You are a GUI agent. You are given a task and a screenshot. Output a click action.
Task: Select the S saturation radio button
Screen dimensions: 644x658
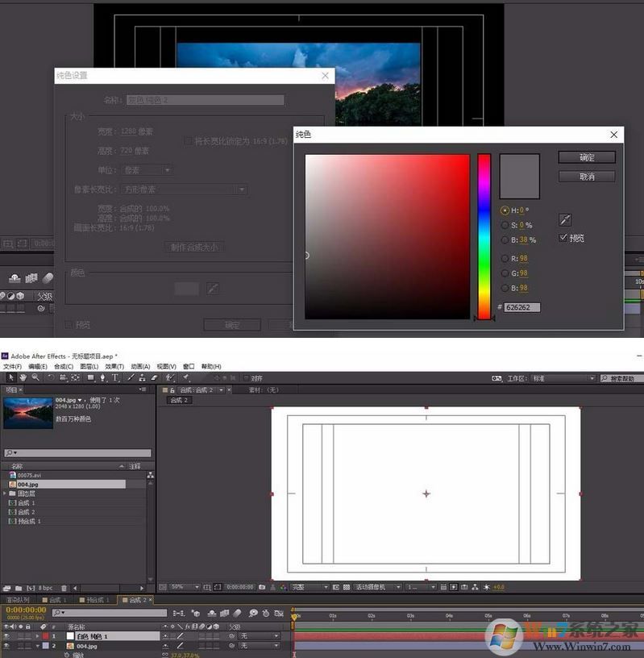[505, 225]
